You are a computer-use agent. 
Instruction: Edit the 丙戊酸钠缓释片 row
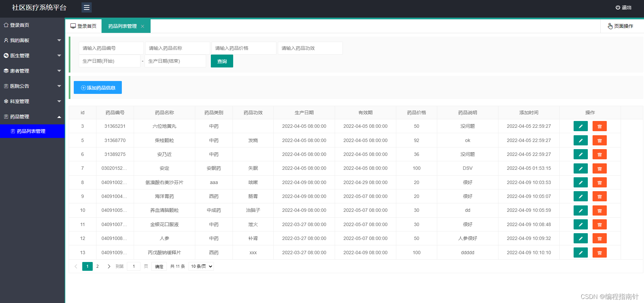pyautogui.click(x=580, y=252)
